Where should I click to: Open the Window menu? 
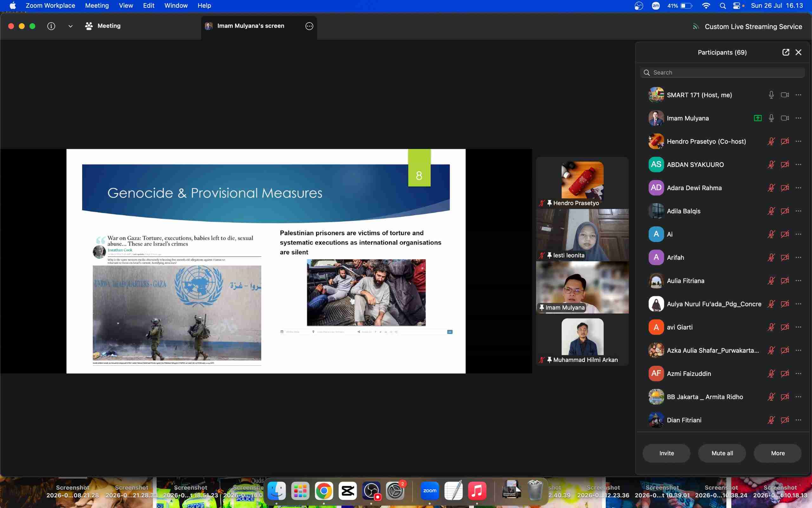(x=176, y=5)
